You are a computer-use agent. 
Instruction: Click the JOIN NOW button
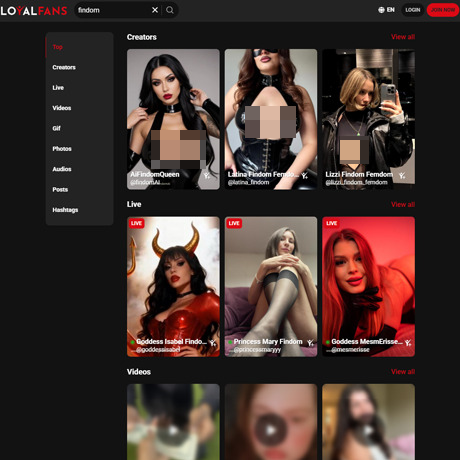(443, 10)
